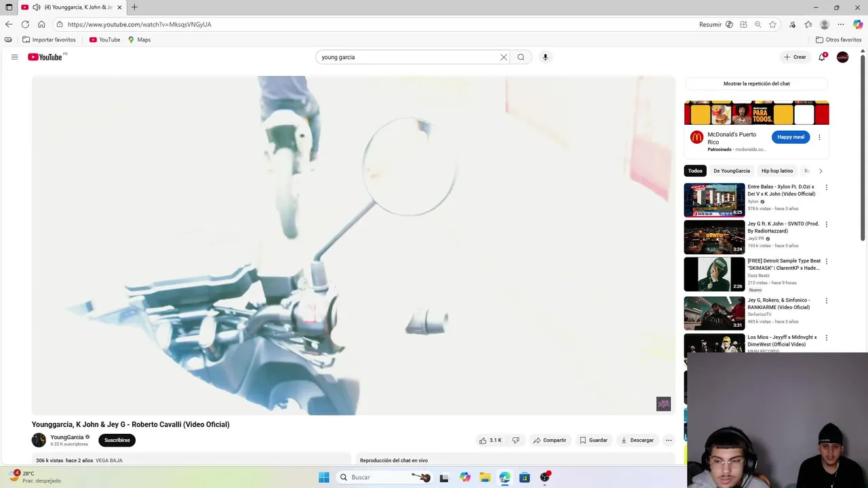Open a new browser tab
868x488 pixels.
[134, 7]
